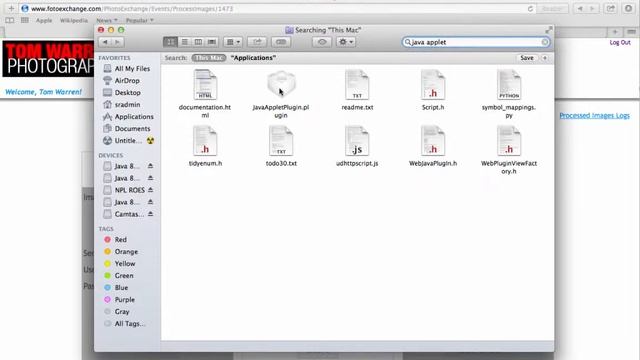Screen dimensions: 640x360
Task: Click the 'java applet' search field
Action: pyautogui.click(x=476, y=42)
